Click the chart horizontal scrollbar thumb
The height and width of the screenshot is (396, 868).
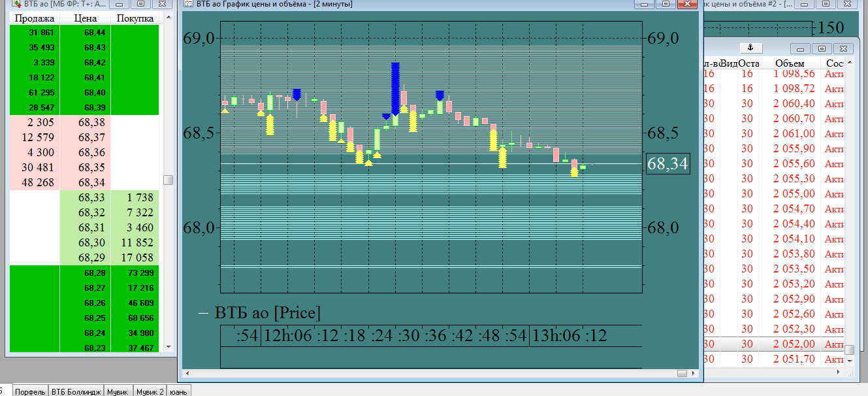[682, 373]
